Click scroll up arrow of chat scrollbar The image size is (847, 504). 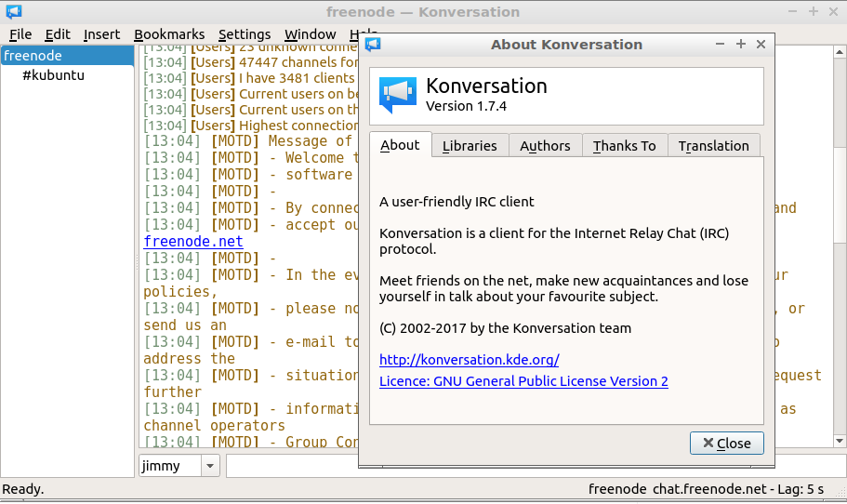tap(839, 52)
